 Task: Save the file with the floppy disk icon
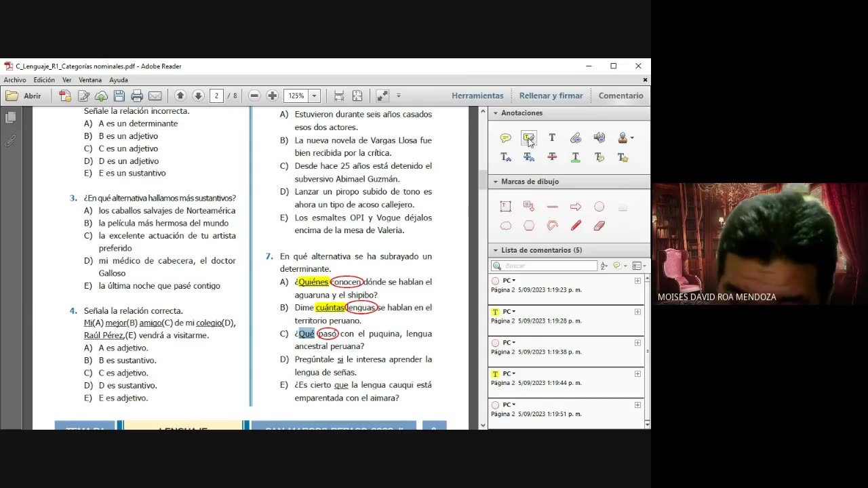pyautogui.click(x=119, y=96)
